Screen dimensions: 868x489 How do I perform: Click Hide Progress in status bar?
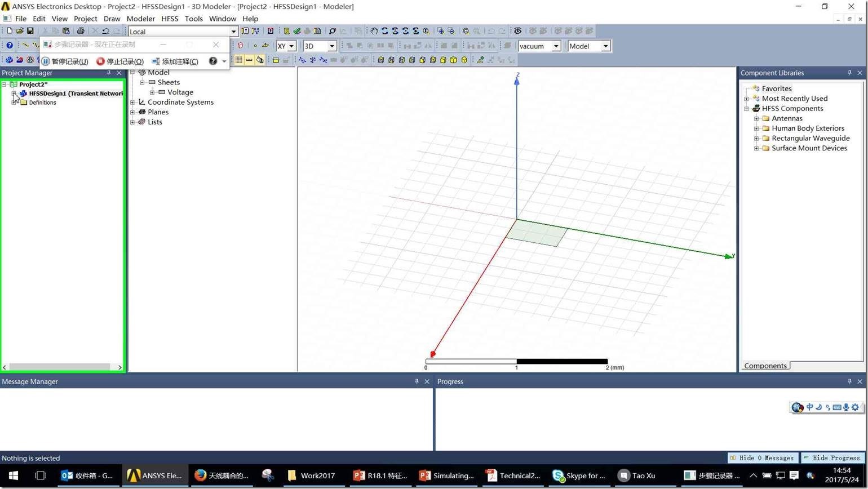coord(833,458)
